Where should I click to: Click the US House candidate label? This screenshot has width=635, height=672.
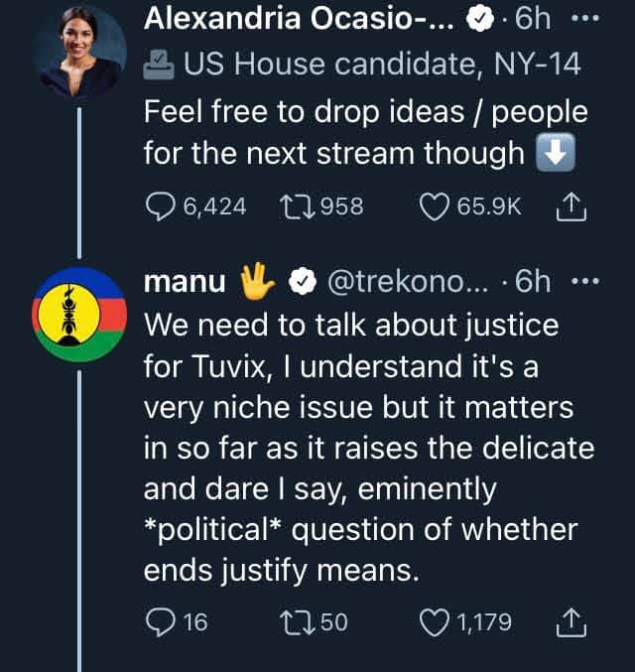[x=381, y=66]
